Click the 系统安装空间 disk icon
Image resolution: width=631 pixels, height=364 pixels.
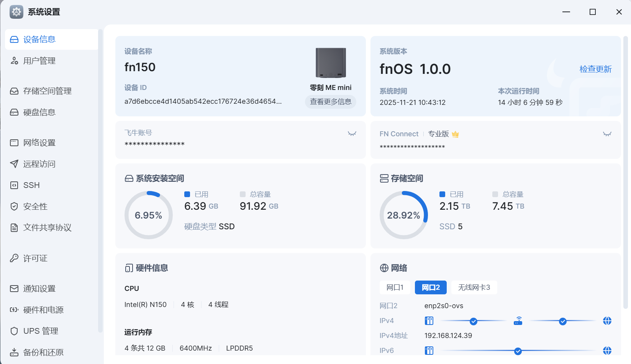[x=129, y=179]
